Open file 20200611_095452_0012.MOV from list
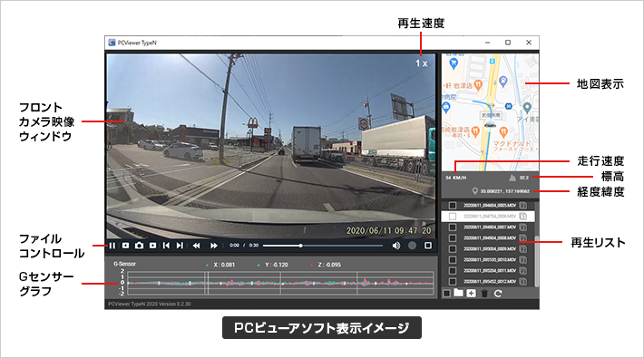The width and height of the screenshot is (644, 358). [x=490, y=282]
